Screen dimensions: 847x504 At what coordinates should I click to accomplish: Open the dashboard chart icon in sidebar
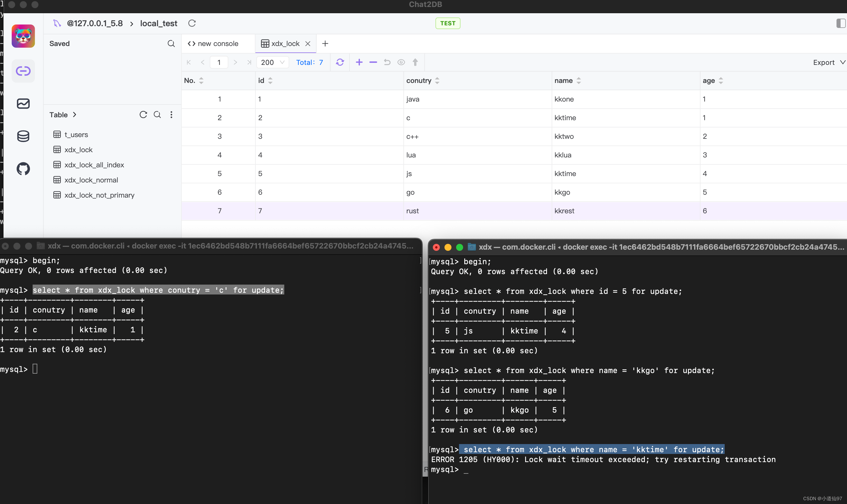pos(23,103)
